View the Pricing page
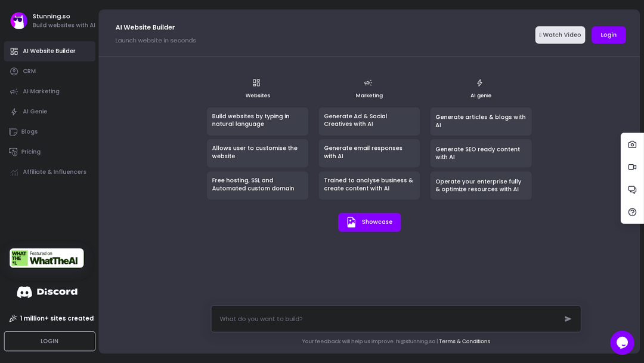 pyautogui.click(x=49, y=152)
